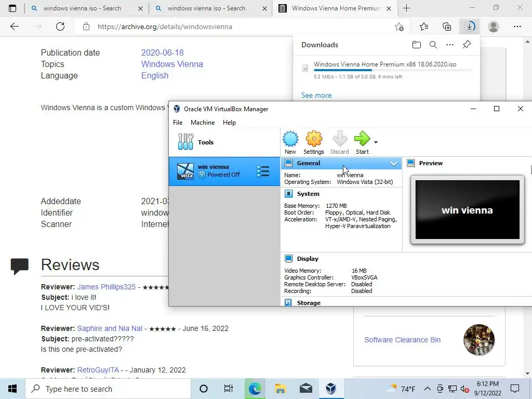
Task: Select the win vienna virtual machine
Action: [x=224, y=171]
